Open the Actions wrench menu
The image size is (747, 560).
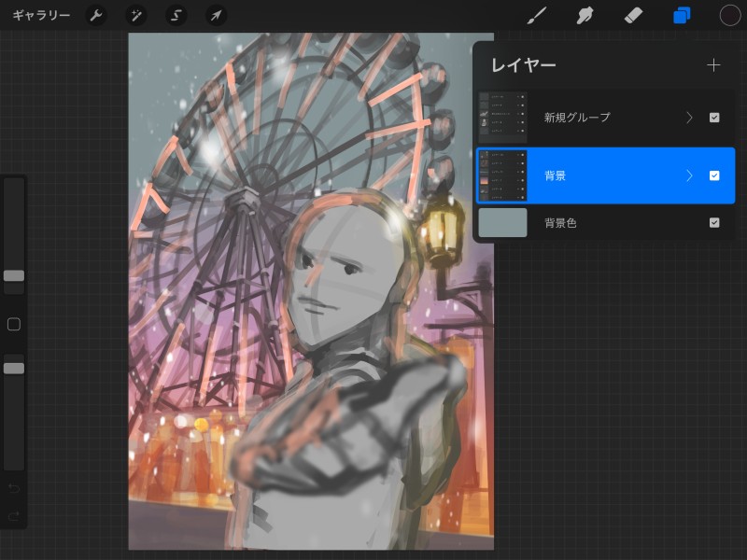(96, 15)
